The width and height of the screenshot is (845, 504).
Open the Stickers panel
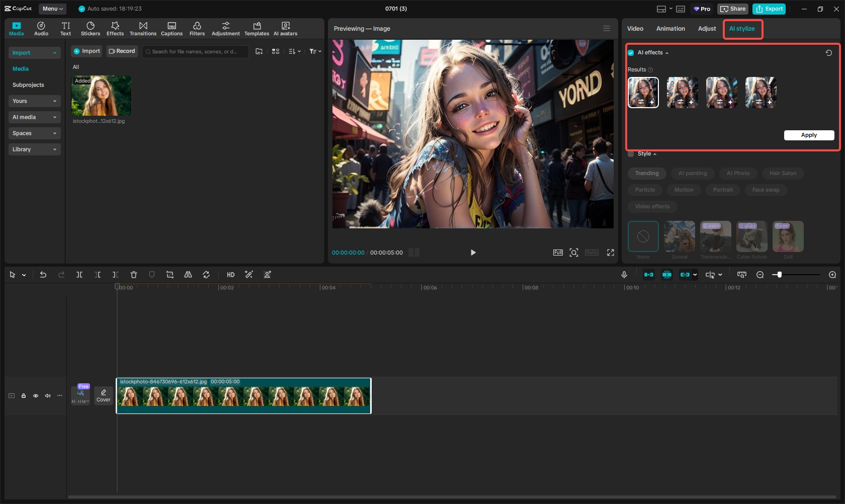[x=91, y=29]
